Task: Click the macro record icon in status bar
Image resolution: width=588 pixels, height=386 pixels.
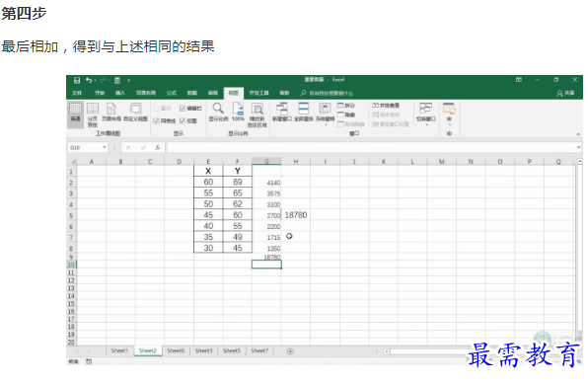Action: (x=89, y=361)
